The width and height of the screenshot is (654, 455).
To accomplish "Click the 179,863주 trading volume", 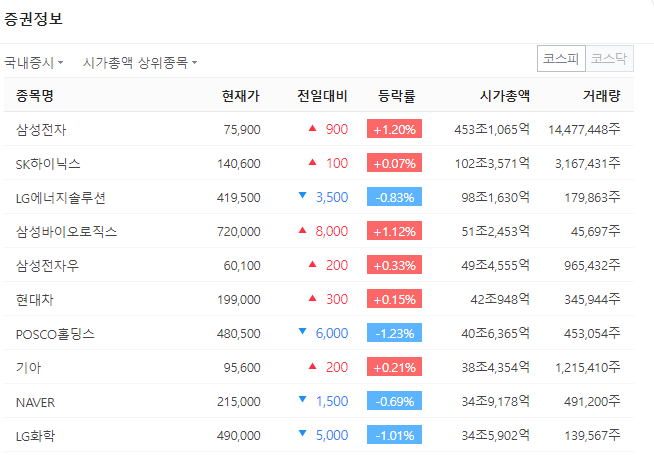I will pos(592,198).
